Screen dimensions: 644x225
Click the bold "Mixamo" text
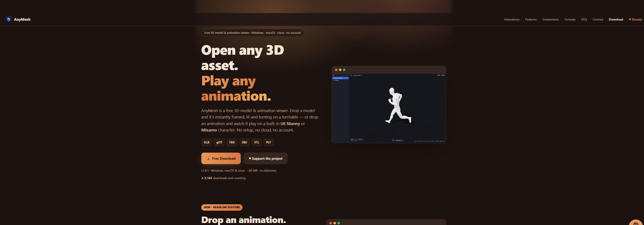tap(209, 130)
